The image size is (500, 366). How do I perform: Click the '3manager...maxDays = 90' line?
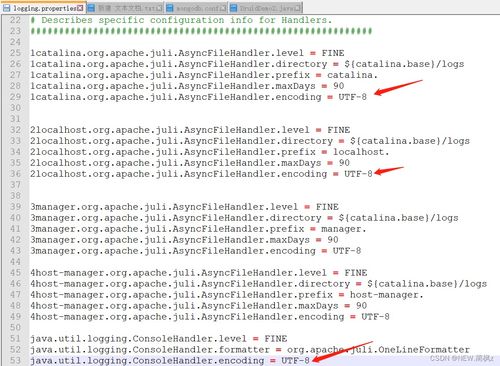[184, 240]
